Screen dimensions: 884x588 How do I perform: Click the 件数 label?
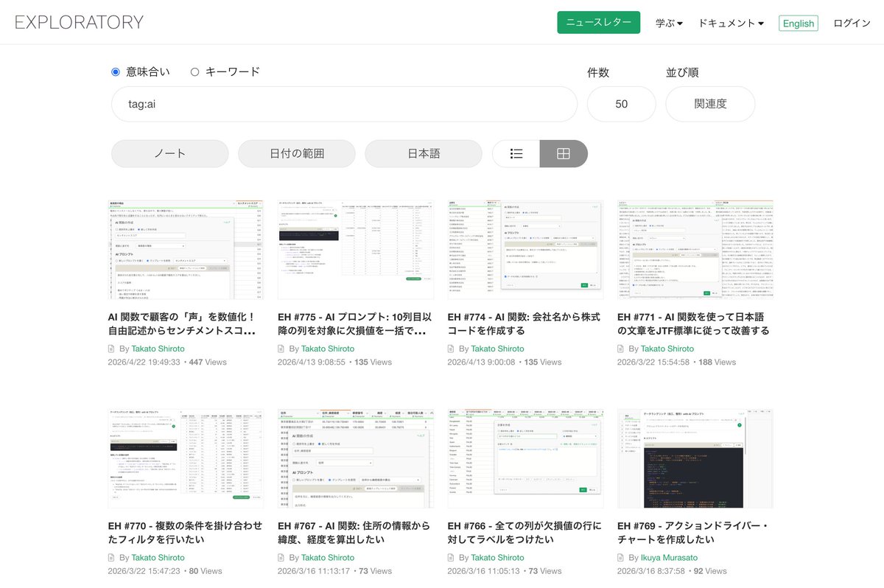pyautogui.click(x=598, y=72)
